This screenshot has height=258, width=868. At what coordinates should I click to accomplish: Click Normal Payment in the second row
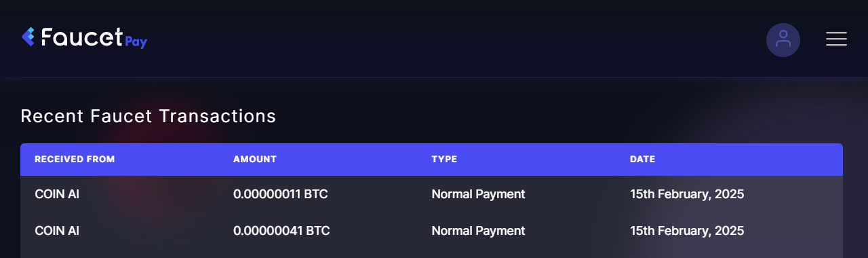(x=478, y=231)
